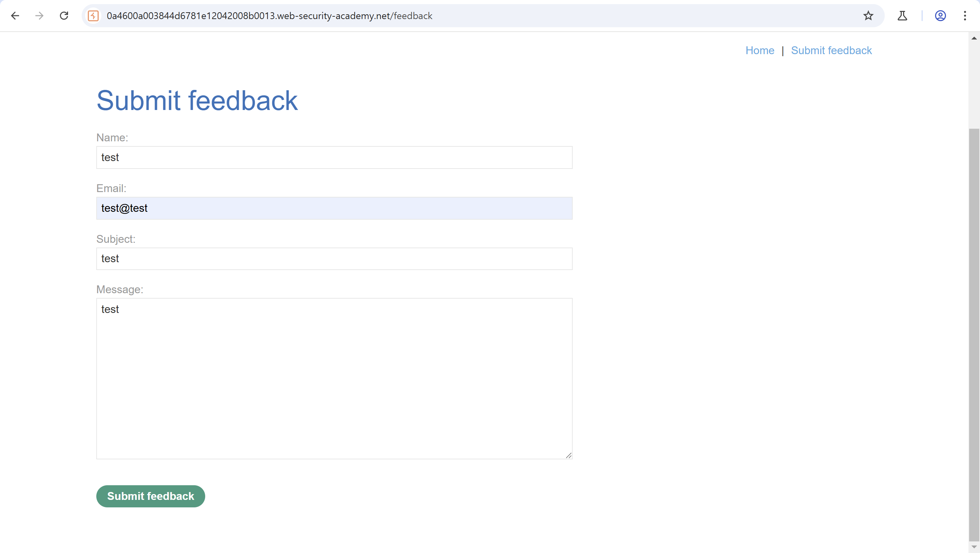Go to the Home link
Viewport: 980px width, 553px height.
[760, 50]
